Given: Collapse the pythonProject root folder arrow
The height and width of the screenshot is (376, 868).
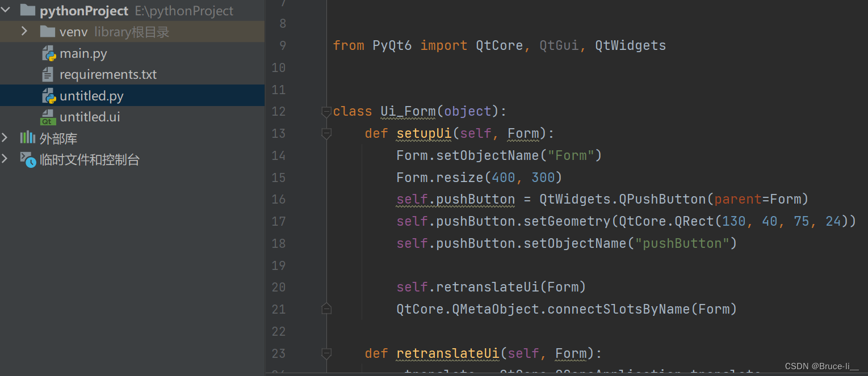Looking at the screenshot, I should 6,10.
